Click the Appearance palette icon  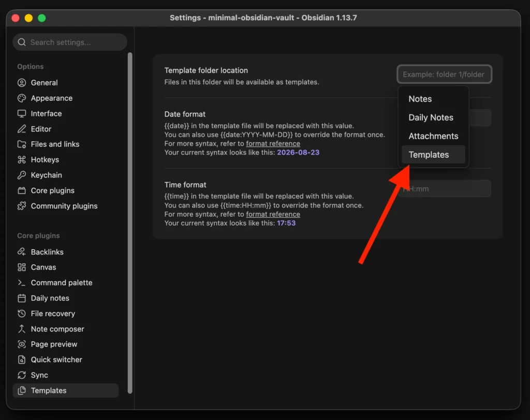(x=22, y=98)
